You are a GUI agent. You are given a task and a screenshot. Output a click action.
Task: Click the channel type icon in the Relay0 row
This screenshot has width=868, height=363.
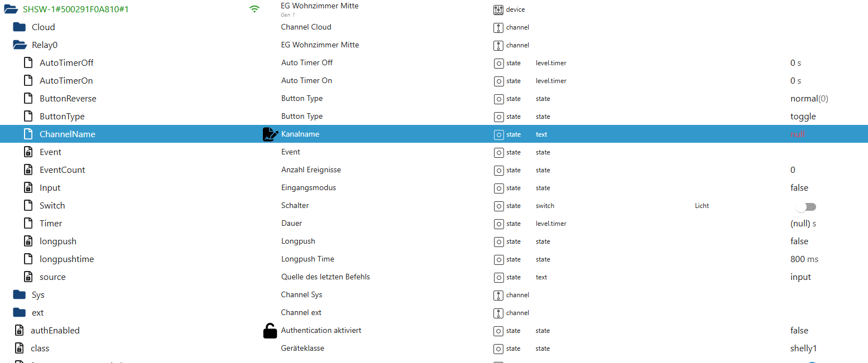tap(498, 45)
